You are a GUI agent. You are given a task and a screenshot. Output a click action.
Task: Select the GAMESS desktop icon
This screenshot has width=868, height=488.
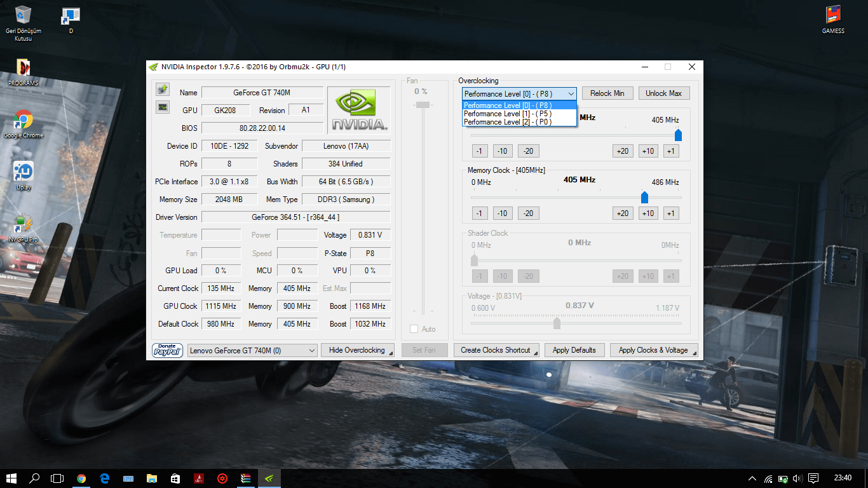coord(833,20)
